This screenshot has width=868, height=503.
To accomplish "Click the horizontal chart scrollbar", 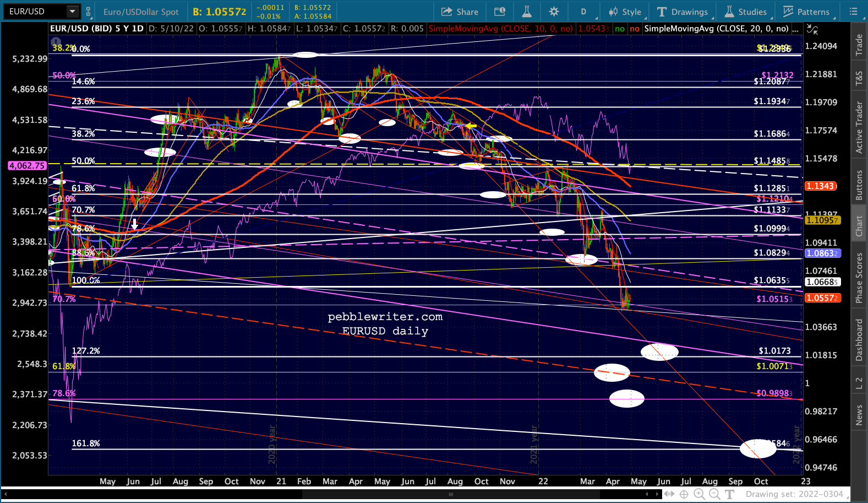I will click(x=451, y=494).
